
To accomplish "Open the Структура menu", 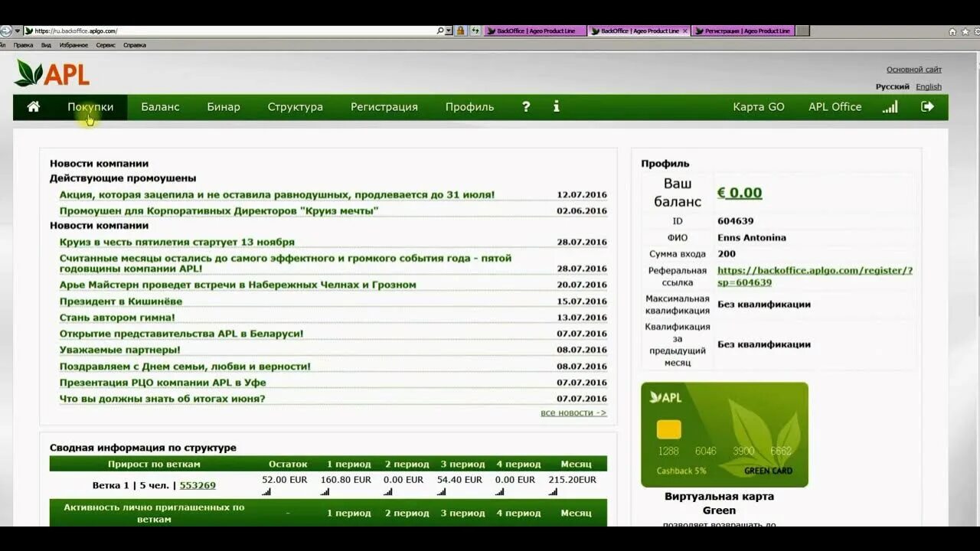I will pos(296,107).
